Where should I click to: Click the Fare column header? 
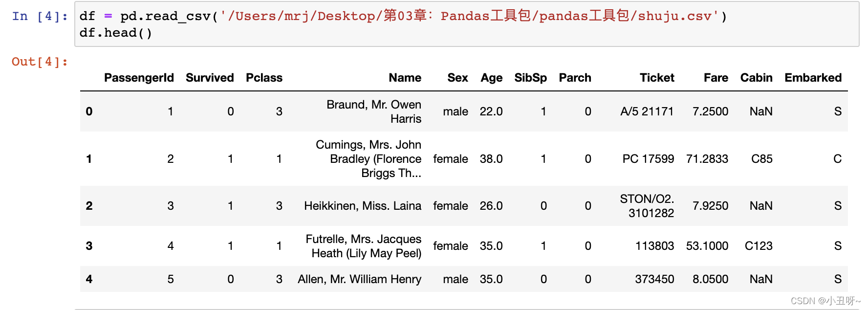click(716, 78)
